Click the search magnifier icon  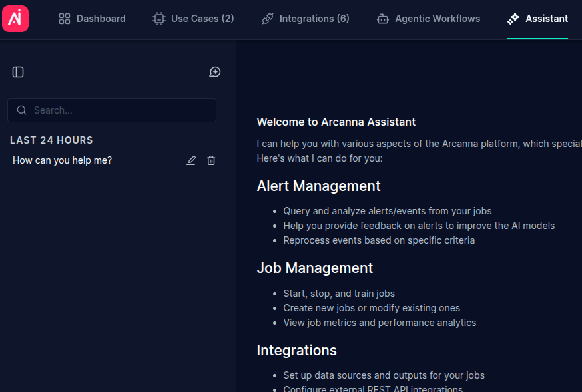click(21, 110)
